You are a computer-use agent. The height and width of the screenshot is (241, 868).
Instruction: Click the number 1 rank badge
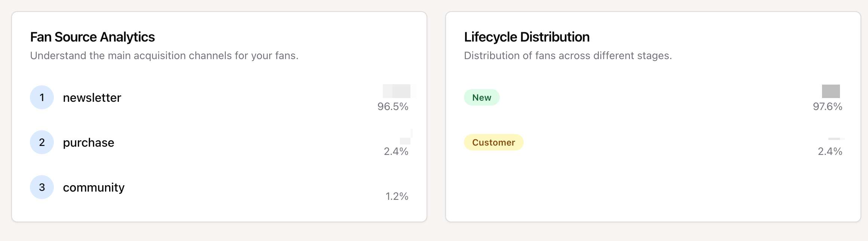click(42, 97)
